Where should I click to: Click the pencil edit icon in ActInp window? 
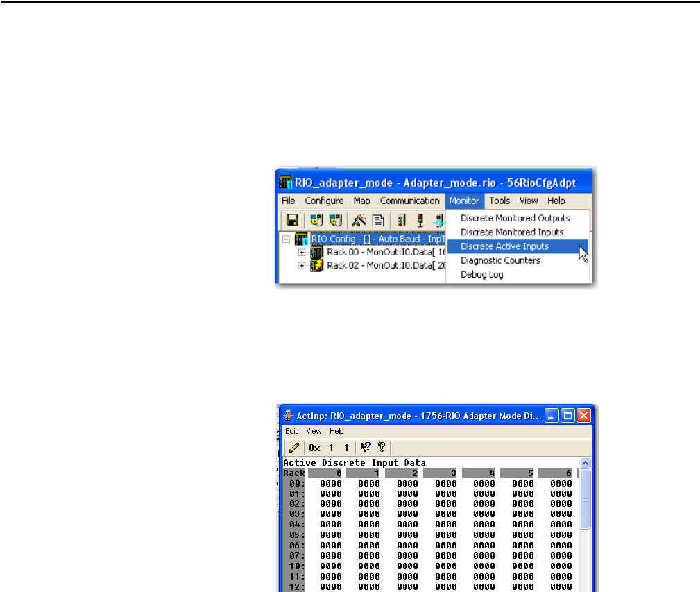(294, 448)
